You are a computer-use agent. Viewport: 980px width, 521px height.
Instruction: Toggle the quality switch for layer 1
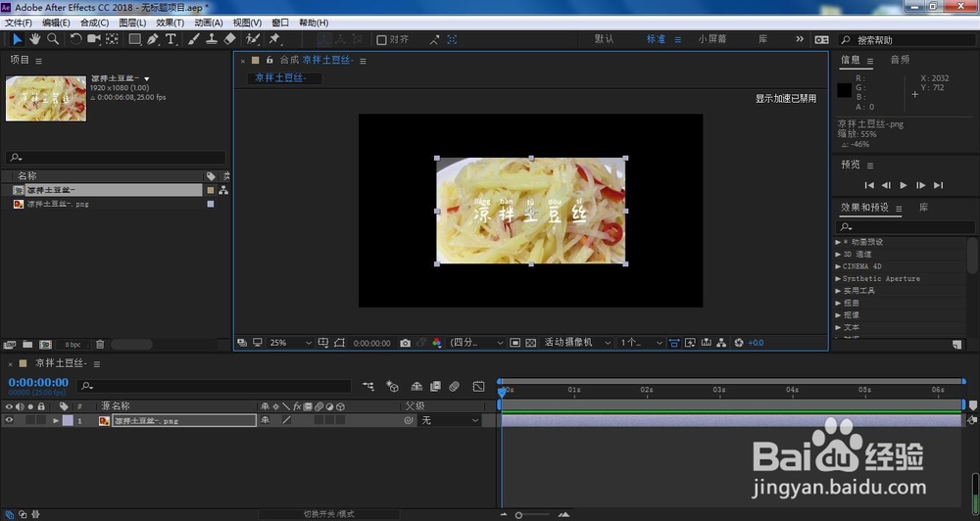click(286, 420)
